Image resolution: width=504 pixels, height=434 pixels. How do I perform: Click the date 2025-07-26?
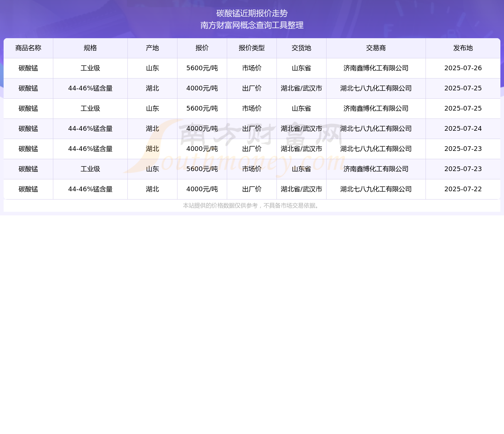click(x=463, y=68)
